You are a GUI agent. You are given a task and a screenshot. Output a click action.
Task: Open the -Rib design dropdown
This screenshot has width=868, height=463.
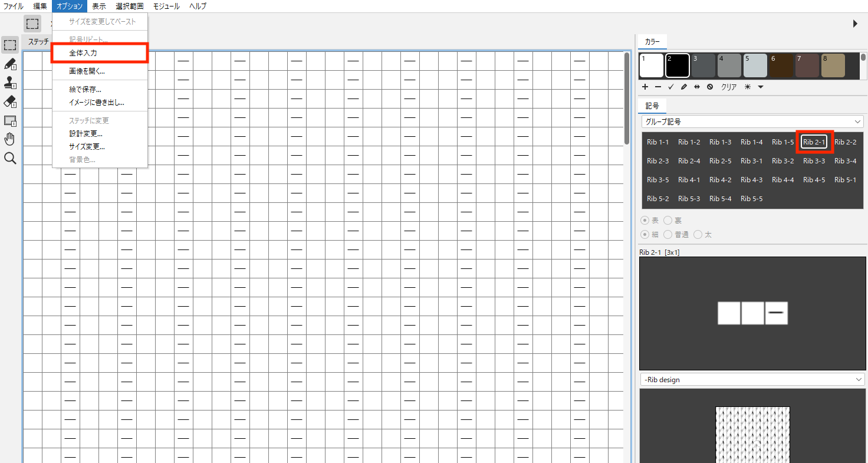(x=752, y=379)
